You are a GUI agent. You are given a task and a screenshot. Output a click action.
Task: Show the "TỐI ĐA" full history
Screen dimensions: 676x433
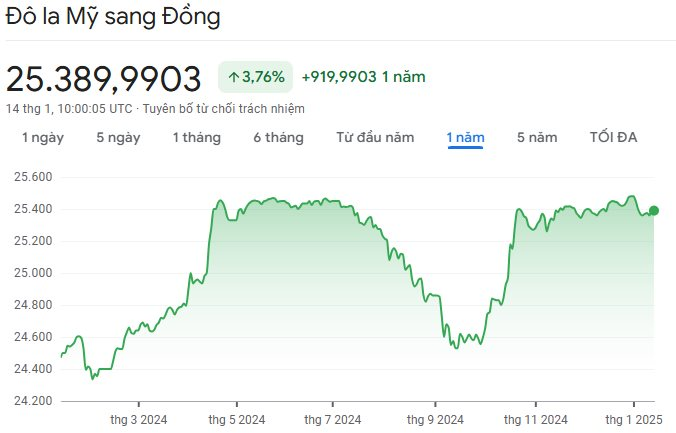(613, 138)
